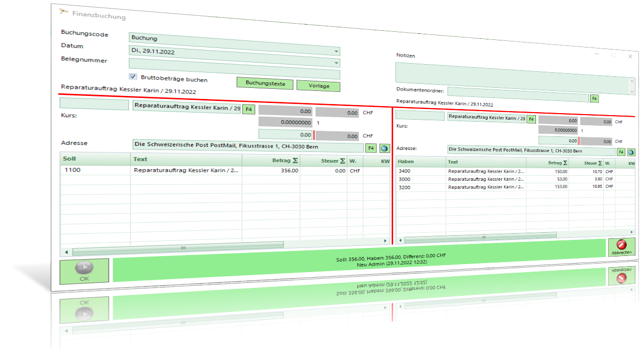The image size is (644, 358).
Task: Select Haben row with account 3200
Action: coord(515,186)
